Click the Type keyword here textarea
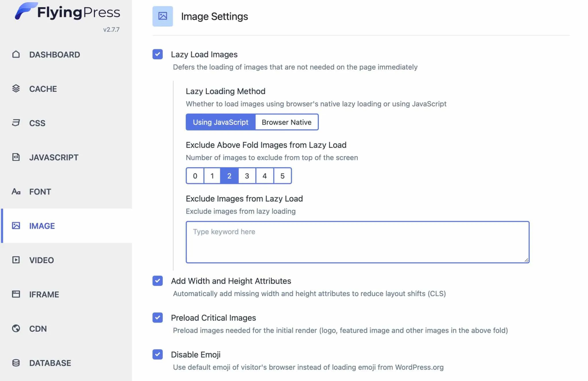588x381 pixels. click(x=357, y=242)
